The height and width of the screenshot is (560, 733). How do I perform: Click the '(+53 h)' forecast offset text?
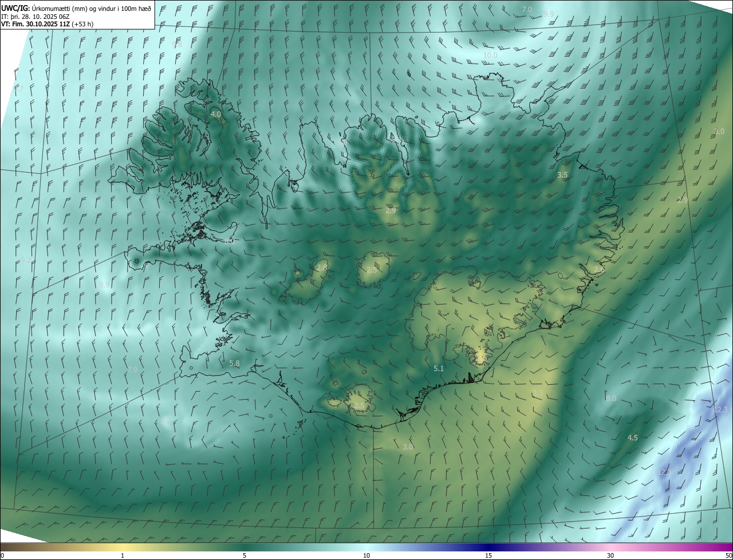click(x=82, y=24)
